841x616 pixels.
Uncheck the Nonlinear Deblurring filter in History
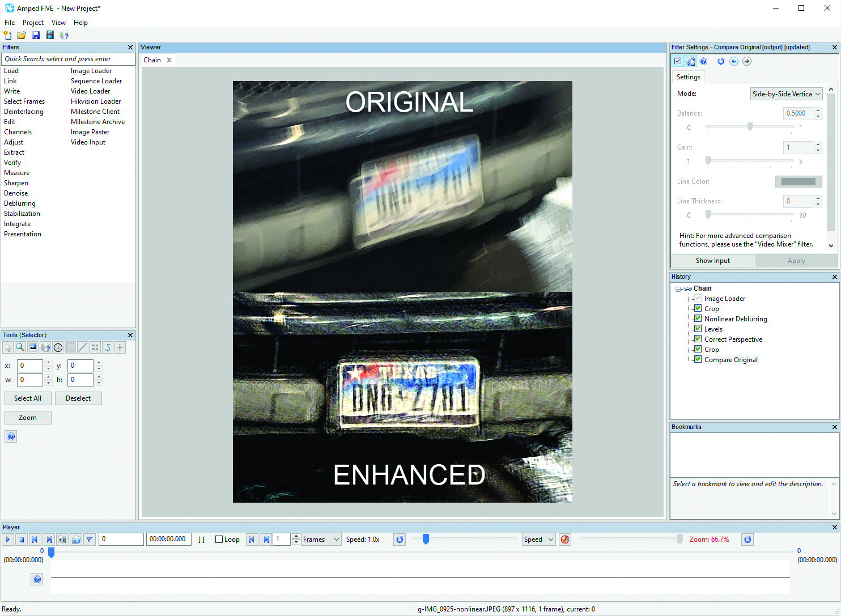click(x=698, y=318)
